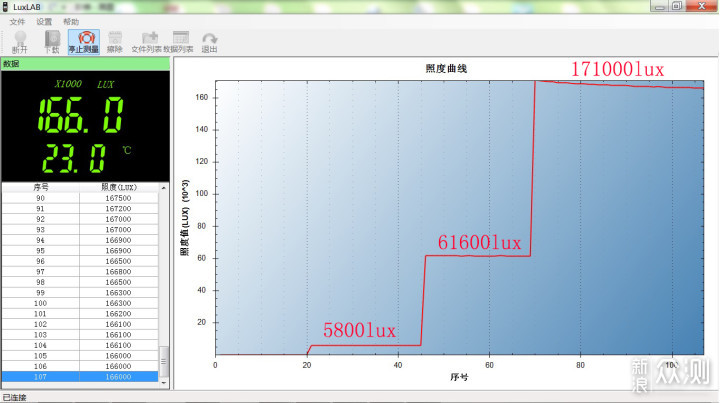
Task: Click the data table scroll up arrow
Action: click(164, 188)
